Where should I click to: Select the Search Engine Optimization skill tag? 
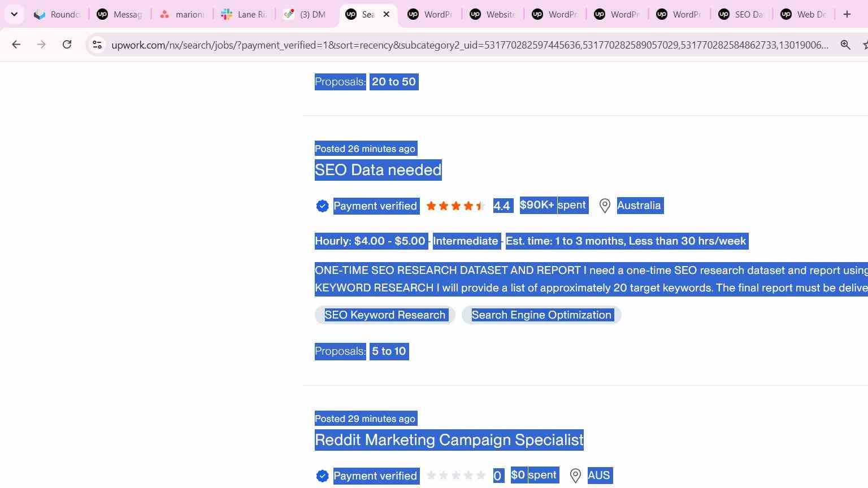(x=541, y=315)
